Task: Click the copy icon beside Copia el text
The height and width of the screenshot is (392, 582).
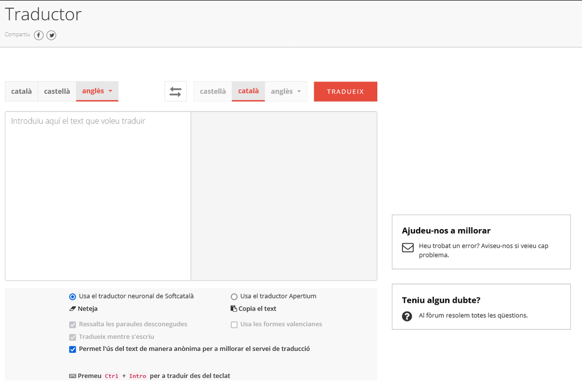Action: tap(234, 309)
